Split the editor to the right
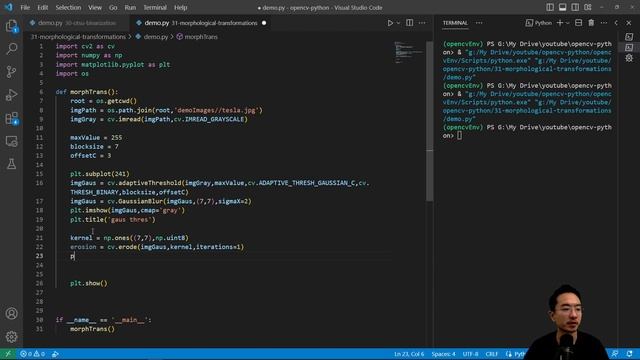This screenshot has width=640, height=360. (409, 23)
